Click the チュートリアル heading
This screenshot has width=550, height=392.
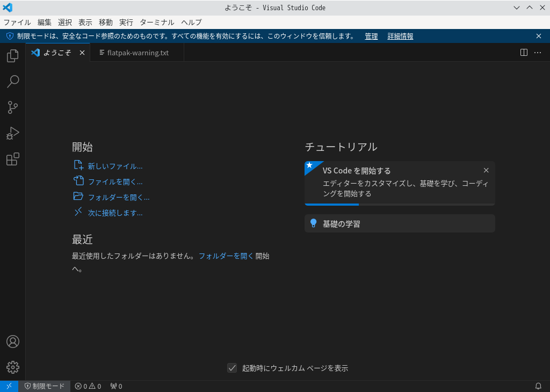click(341, 147)
